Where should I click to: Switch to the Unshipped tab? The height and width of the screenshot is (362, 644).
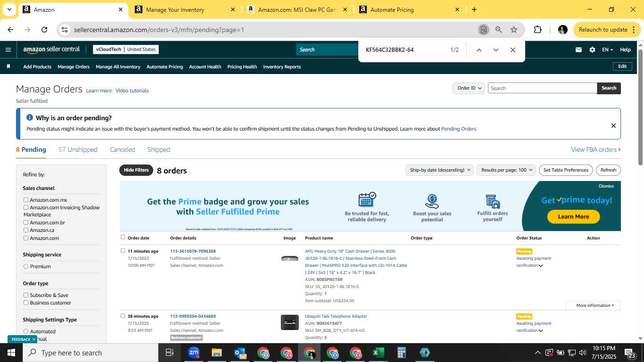pyautogui.click(x=78, y=149)
